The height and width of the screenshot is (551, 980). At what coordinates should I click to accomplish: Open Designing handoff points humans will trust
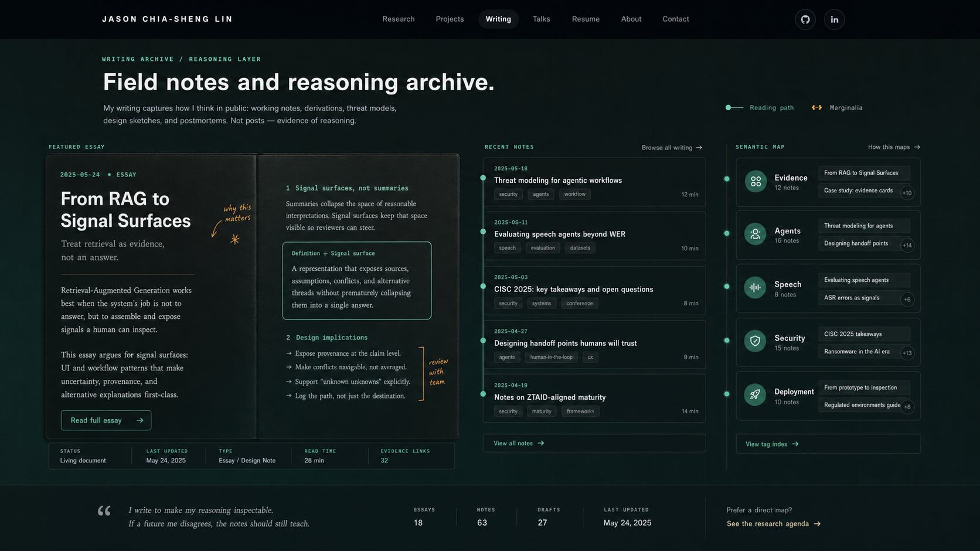pyautogui.click(x=594, y=345)
